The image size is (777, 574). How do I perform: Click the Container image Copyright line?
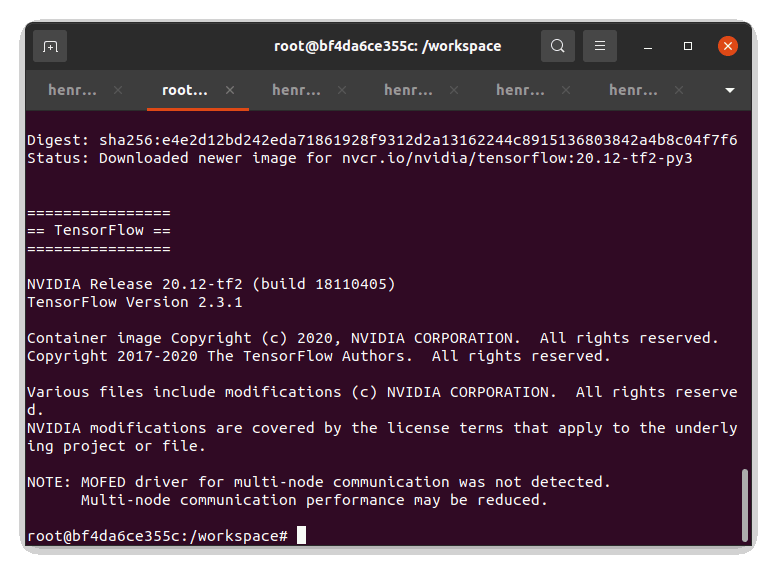coord(373,339)
